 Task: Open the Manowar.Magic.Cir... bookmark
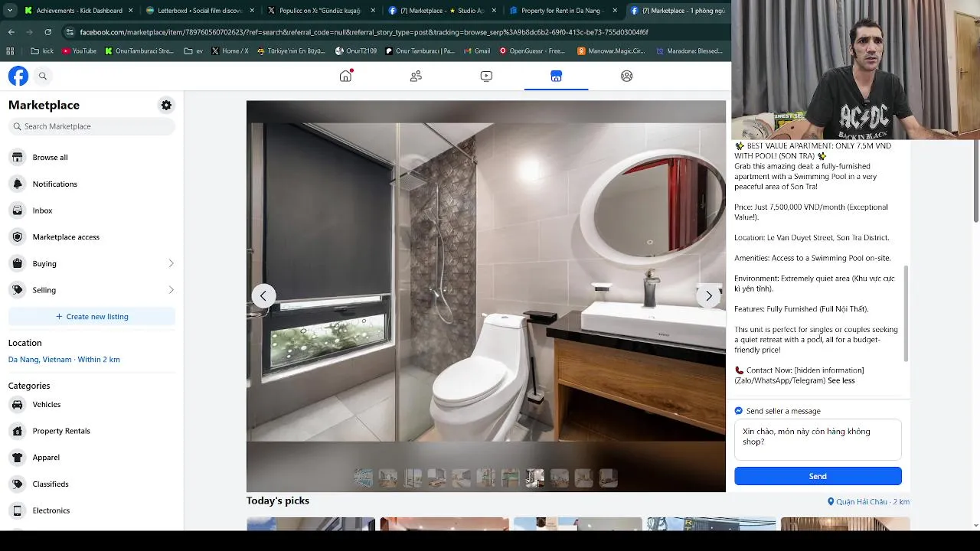pos(611,51)
